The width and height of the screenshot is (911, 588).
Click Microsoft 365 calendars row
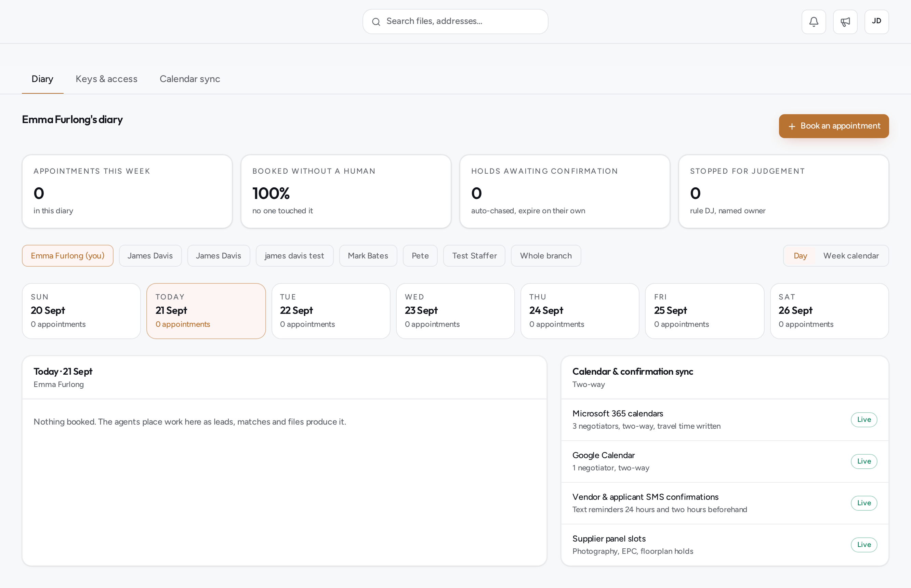point(725,419)
